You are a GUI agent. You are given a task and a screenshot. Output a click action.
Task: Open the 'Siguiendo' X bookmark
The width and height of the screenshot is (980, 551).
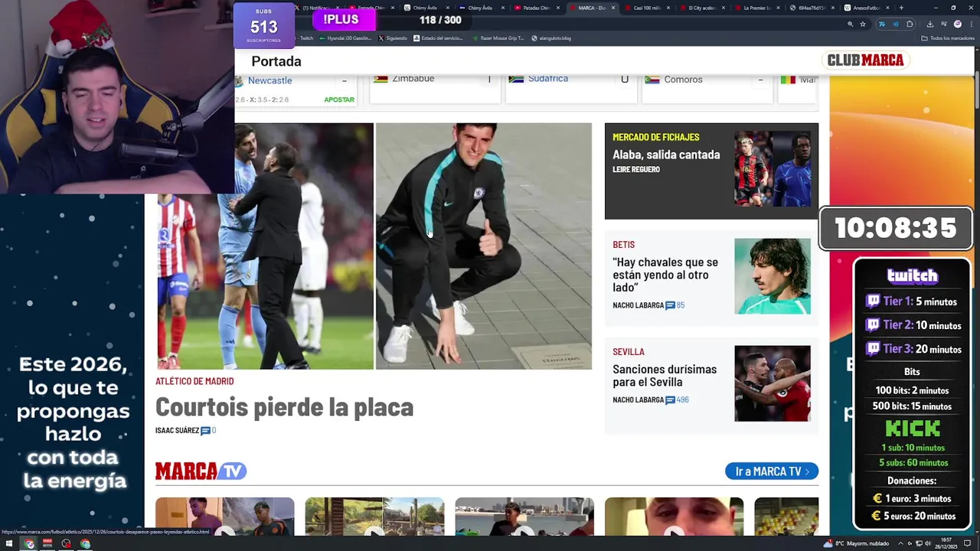point(394,38)
